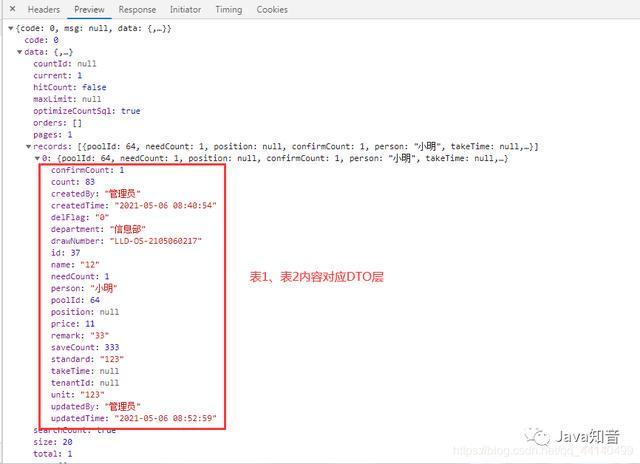Screen dimensions: 640x464
Task: Click the WeChat logo in the watermark
Action: pyautogui.click(x=539, y=436)
